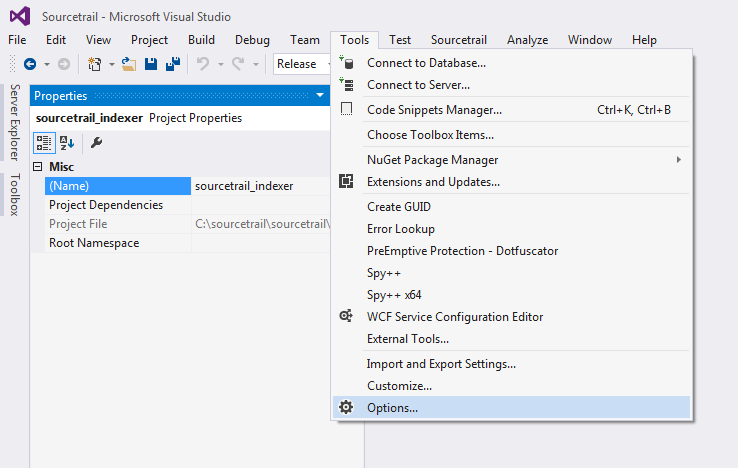Expand the Redo history dropdown
The width and height of the screenshot is (738, 468).
click(256, 64)
